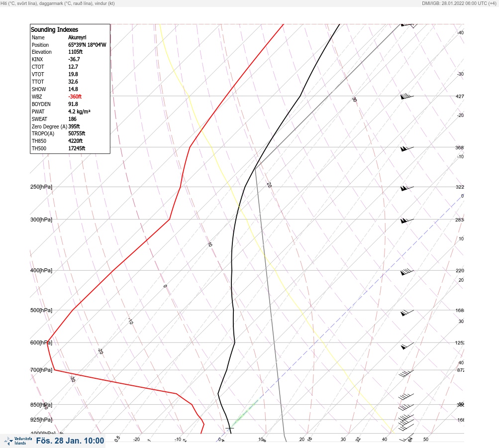The image size is (499, 448).
Task: Click the wind barb at 300 hPa
Action: 407,221
